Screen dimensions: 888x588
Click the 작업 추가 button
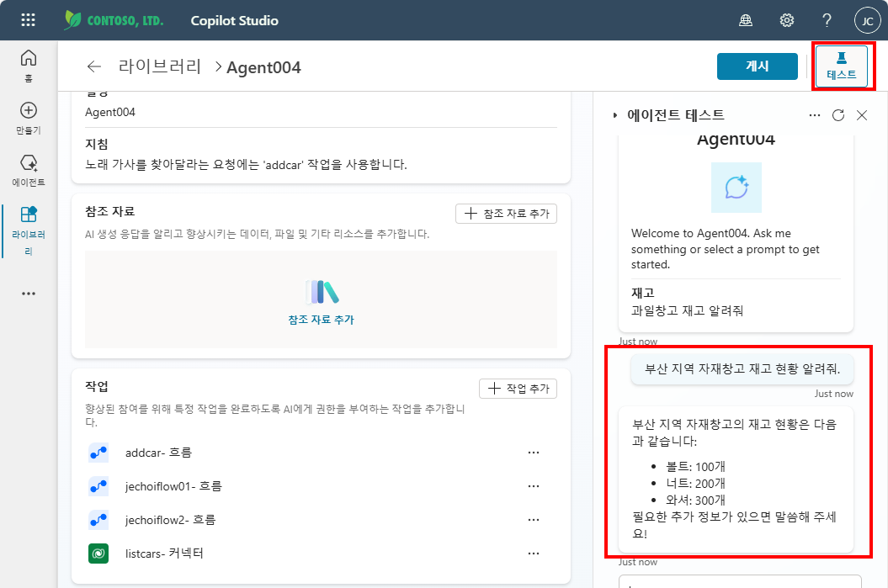[x=518, y=389]
